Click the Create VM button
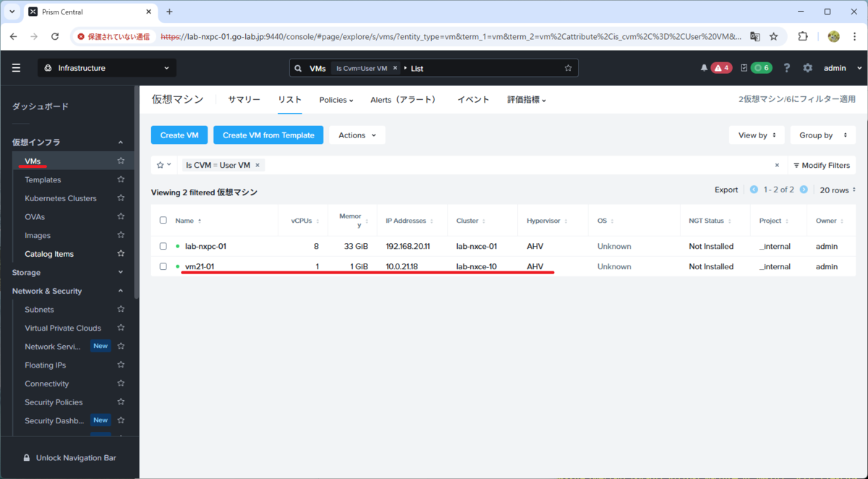 point(179,135)
